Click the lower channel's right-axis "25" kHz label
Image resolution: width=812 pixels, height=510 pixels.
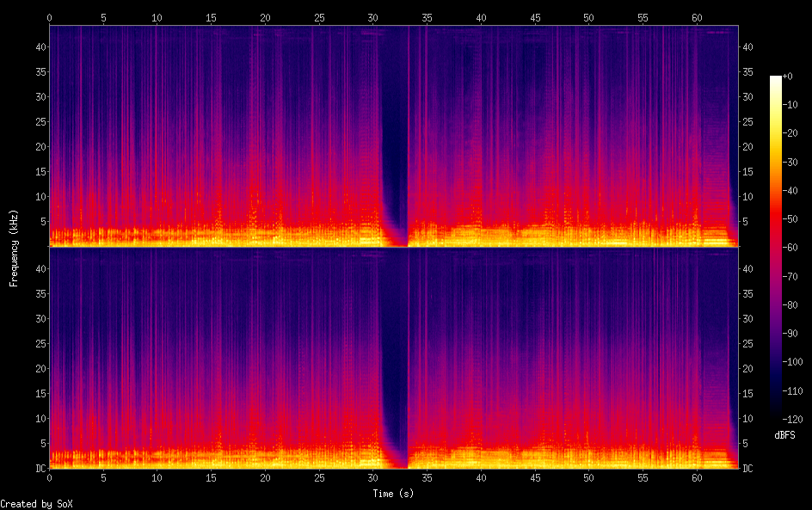coord(747,344)
